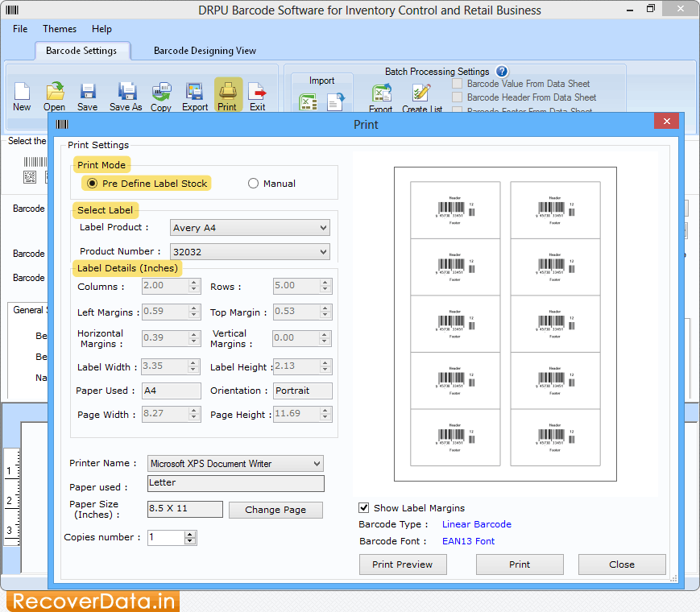Switch print mode to Manual
Screen dimensions: 700x612
click(x=252, y=183)
